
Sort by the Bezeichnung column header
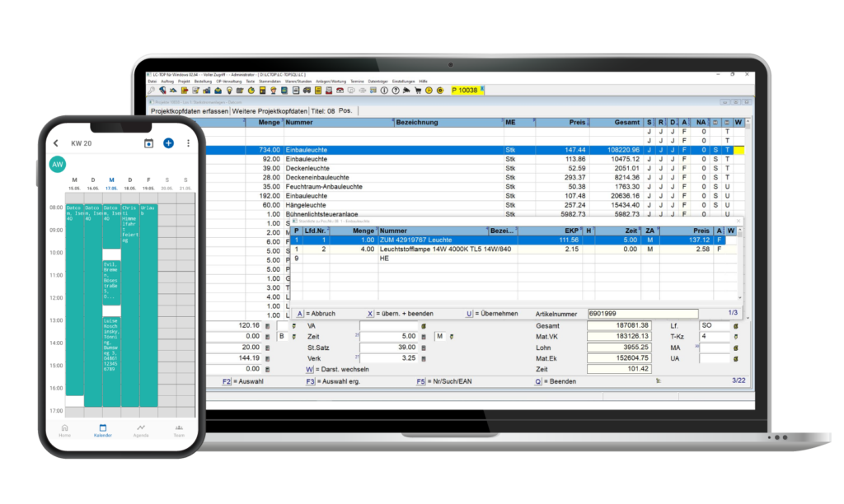tap(448, 123)
